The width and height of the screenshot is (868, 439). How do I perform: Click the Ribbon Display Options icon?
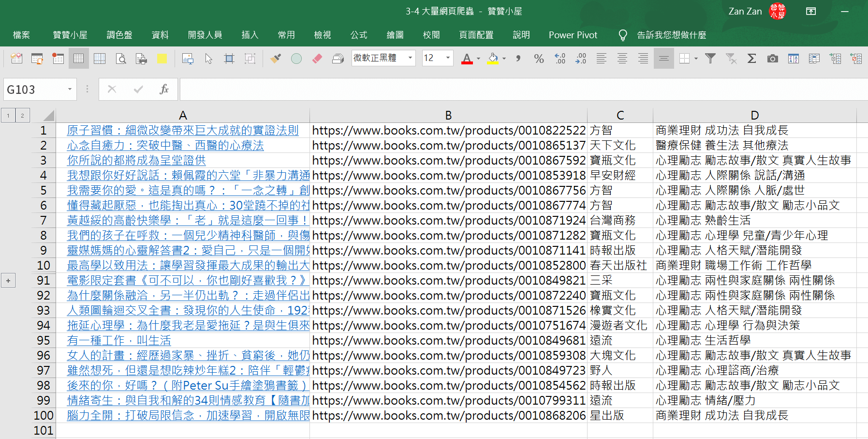811,11
